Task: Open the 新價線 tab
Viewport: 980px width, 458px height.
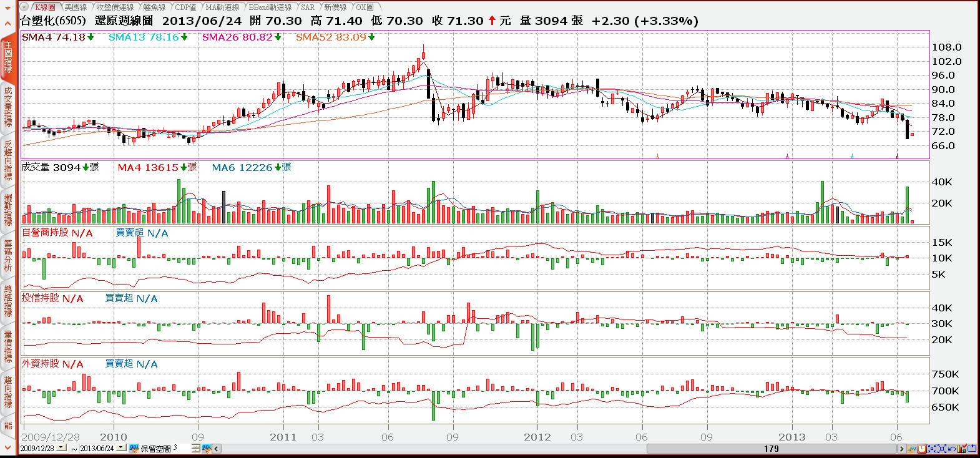Action: (335, 7)
